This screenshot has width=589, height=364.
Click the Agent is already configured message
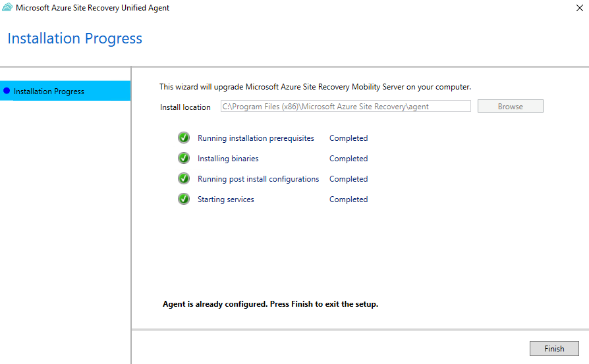point(270,304)
